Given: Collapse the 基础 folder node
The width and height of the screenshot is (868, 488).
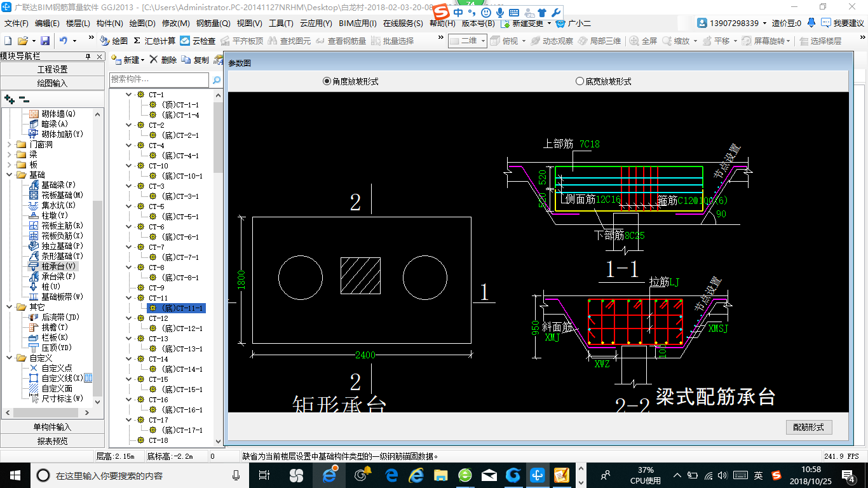Looking at the screenshot, I should click(10, 175).
